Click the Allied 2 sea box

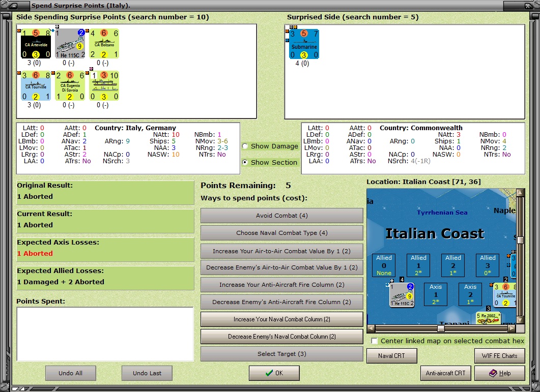453,265
